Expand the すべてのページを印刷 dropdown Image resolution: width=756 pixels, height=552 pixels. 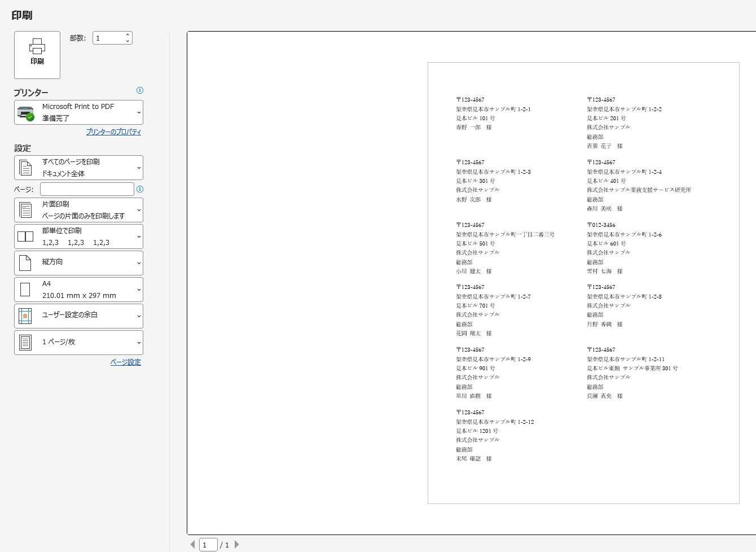tap(78, 168)
